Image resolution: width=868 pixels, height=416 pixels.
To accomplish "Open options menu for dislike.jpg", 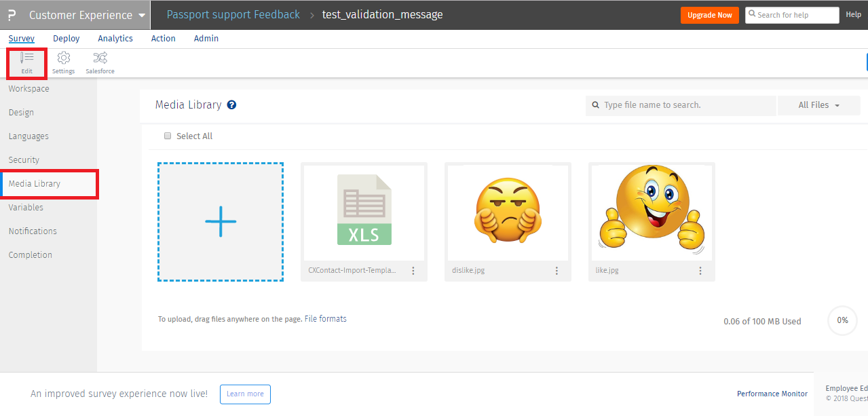I will click(557, 271).
